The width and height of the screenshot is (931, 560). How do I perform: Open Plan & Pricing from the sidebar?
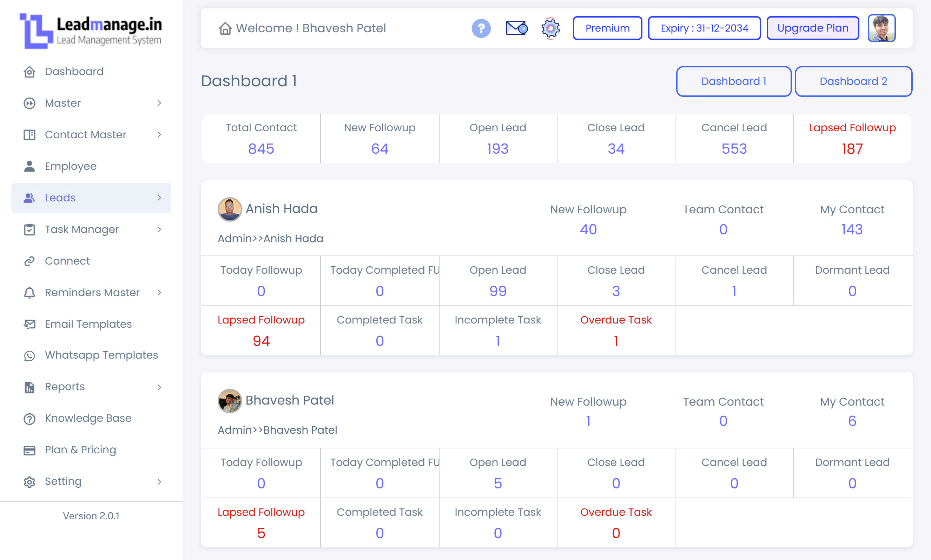(80, 449)
